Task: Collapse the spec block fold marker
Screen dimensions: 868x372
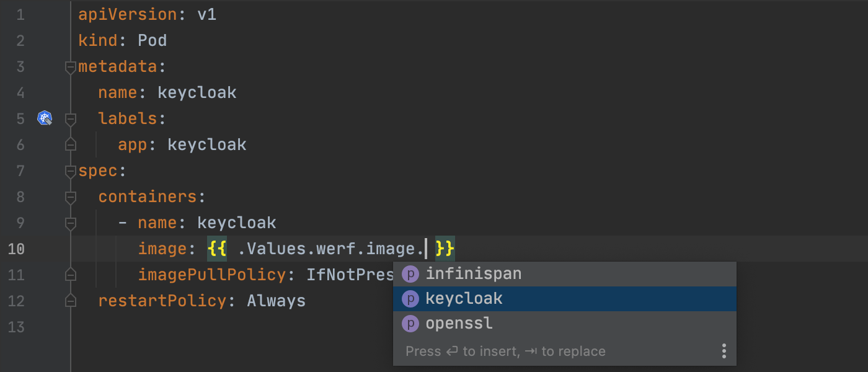Action: 71,171
